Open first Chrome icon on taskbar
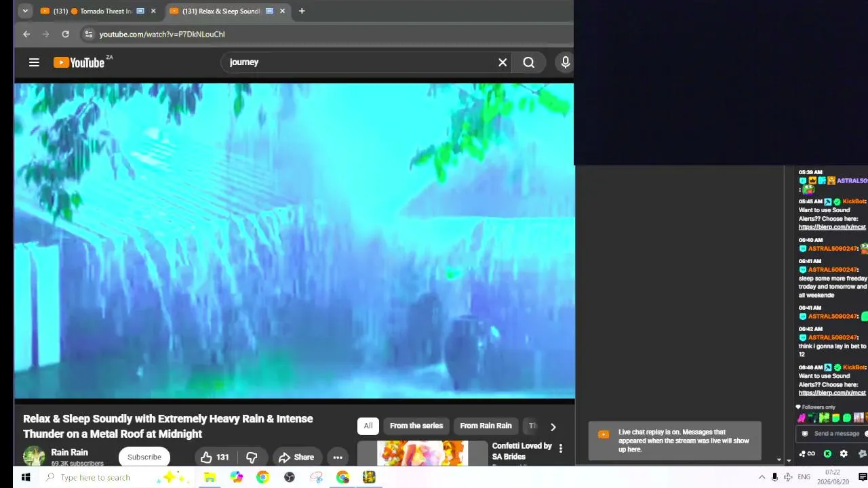The height and width of the screenshot is (488, 868). tap(262, 477)
